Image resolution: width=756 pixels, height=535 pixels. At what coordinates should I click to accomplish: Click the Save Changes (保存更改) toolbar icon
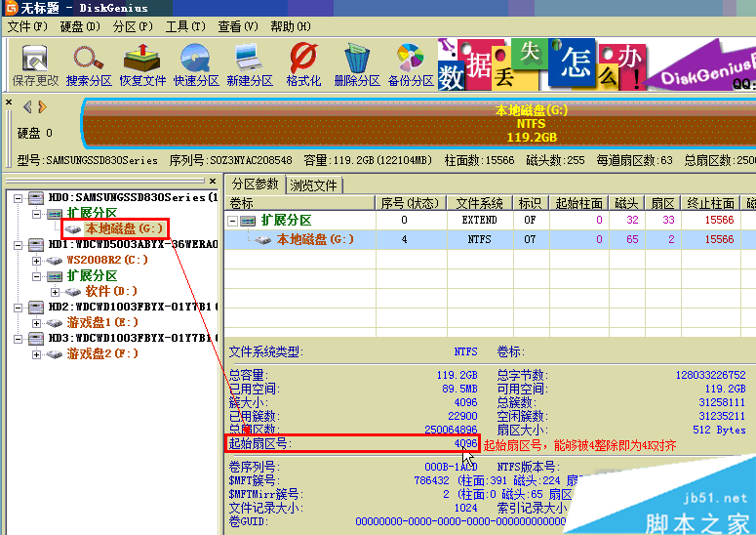tap(35, 65)
